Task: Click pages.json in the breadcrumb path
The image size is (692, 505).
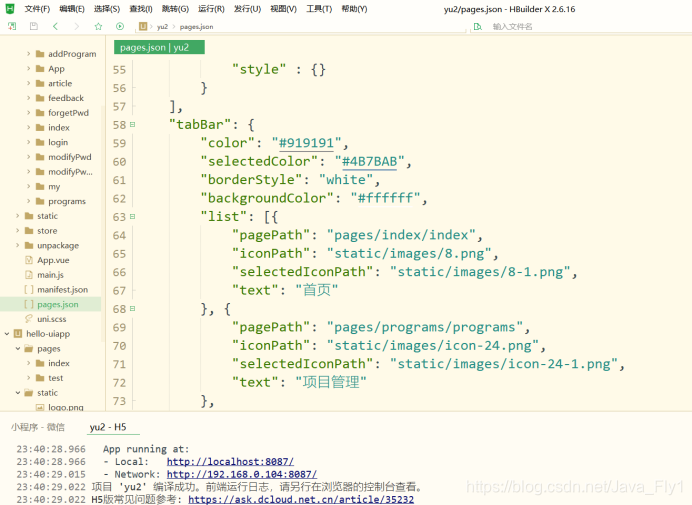Action: [196, 26]
